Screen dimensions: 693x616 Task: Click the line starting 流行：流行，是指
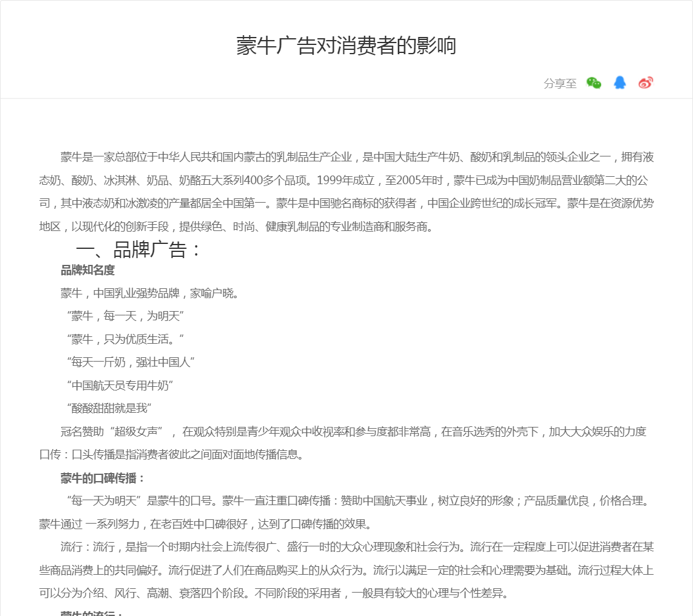point(357,547)
